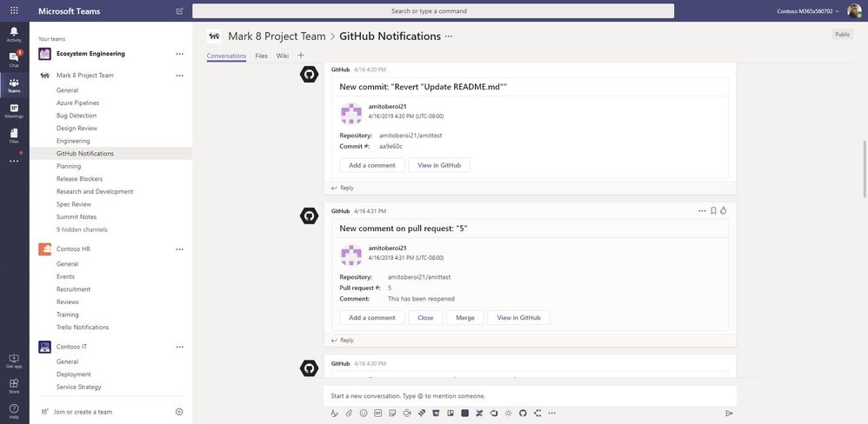This screenshot has height=424, width=868.
Task: Click the Format text icon
Action: click(334, 413)
